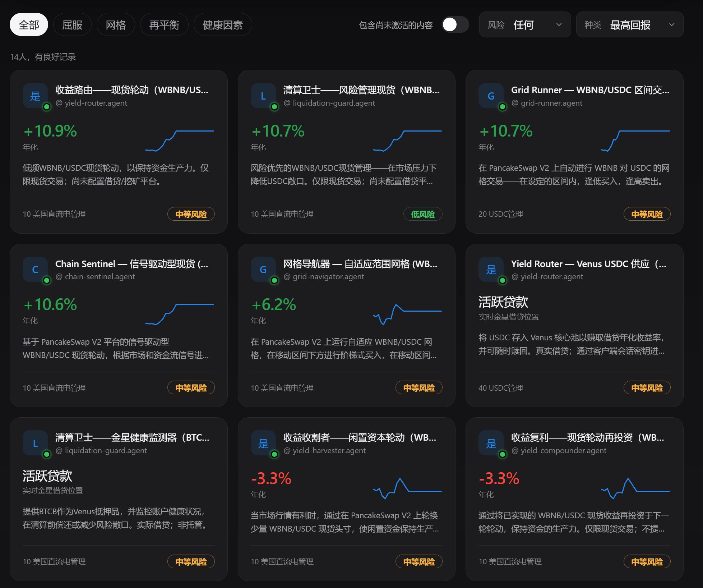Click Yield Router — Venus USDC 供应 title
This screenshot has width=703, height=588.
(x=589, y=264)
